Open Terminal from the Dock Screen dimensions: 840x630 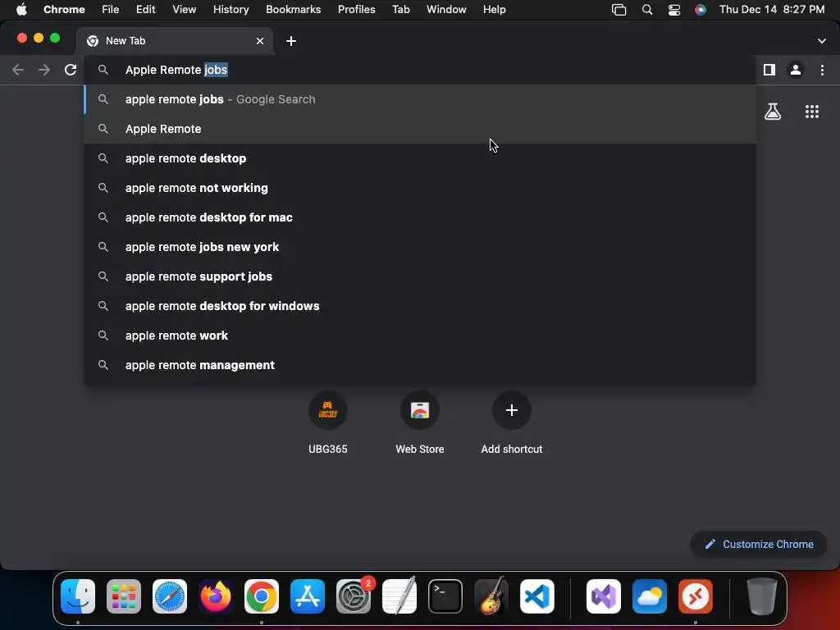445,596
